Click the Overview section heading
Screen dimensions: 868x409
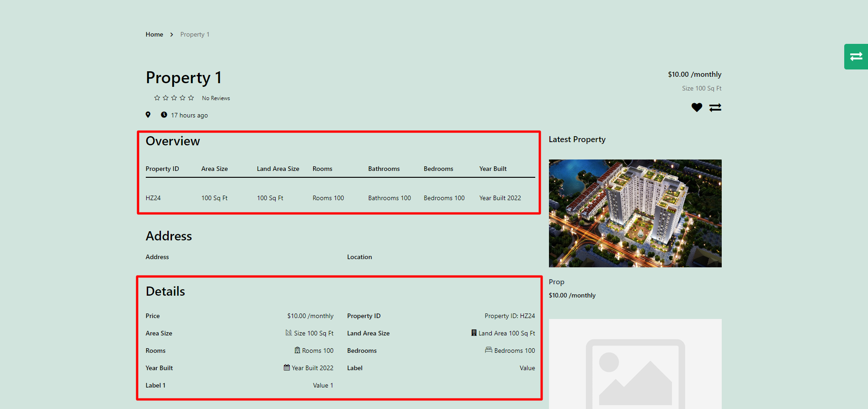(x=173, y=141)
